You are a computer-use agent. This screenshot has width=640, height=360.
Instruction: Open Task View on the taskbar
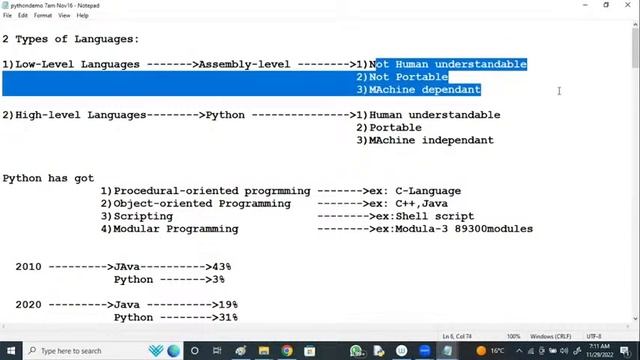tap(217, 351)
